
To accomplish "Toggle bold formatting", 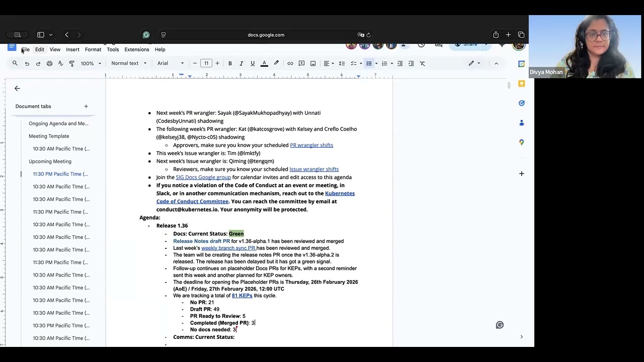I will click(230, 63).
